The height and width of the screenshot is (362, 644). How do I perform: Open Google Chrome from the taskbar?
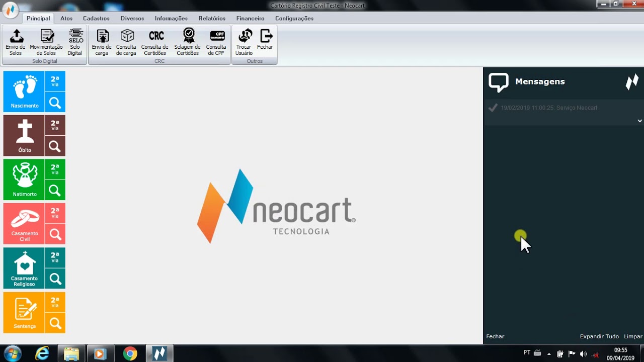point(130,353)
